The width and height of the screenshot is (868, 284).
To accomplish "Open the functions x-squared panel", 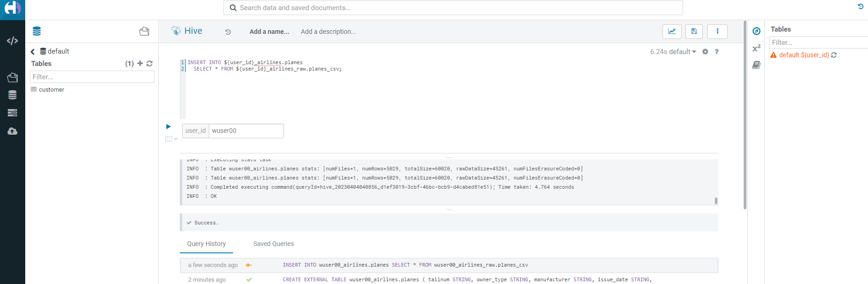I will tap(757, 48).
